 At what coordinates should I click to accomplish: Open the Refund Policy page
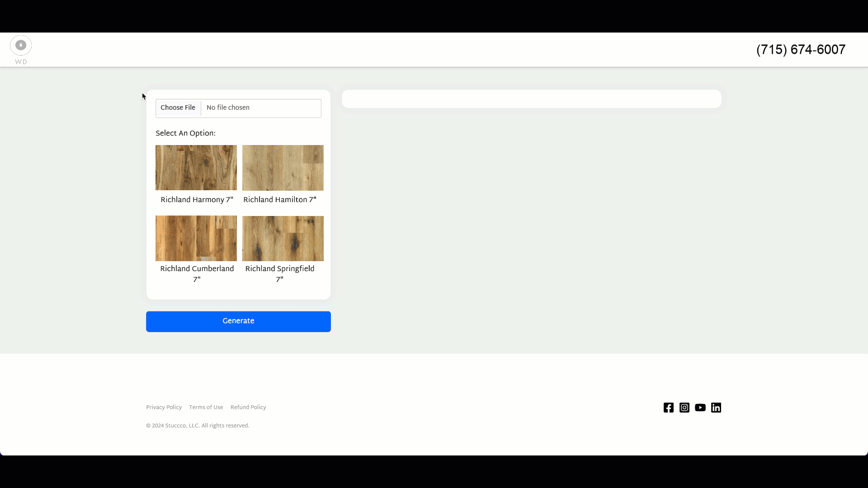pyautogui.click(x=248, y=408)
